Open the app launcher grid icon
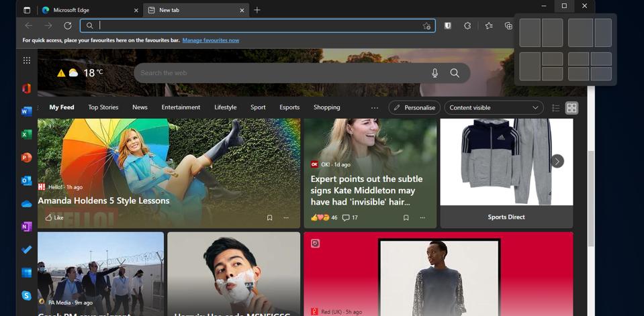Screen dimensions: 644x316 27,60
